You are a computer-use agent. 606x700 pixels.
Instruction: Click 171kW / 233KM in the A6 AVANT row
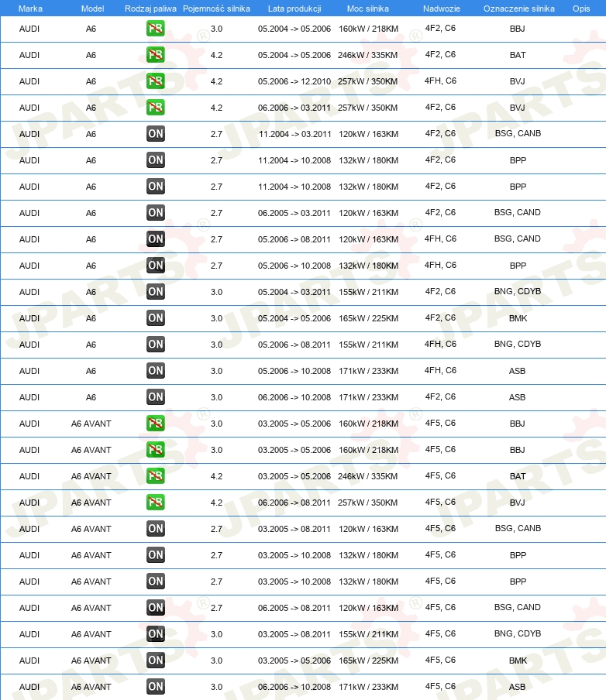[x=368, y=687]
